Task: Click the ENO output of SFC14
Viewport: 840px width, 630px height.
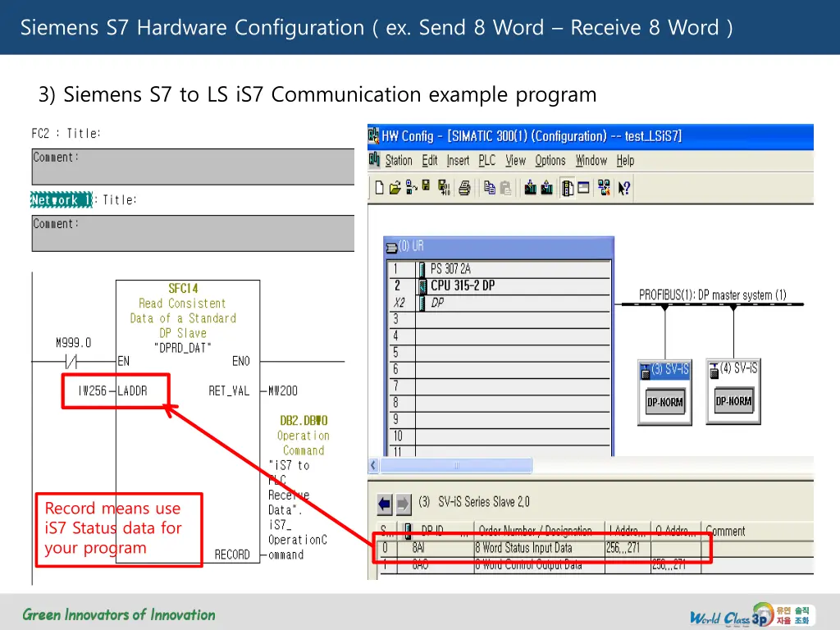Action: click(241, 361)
